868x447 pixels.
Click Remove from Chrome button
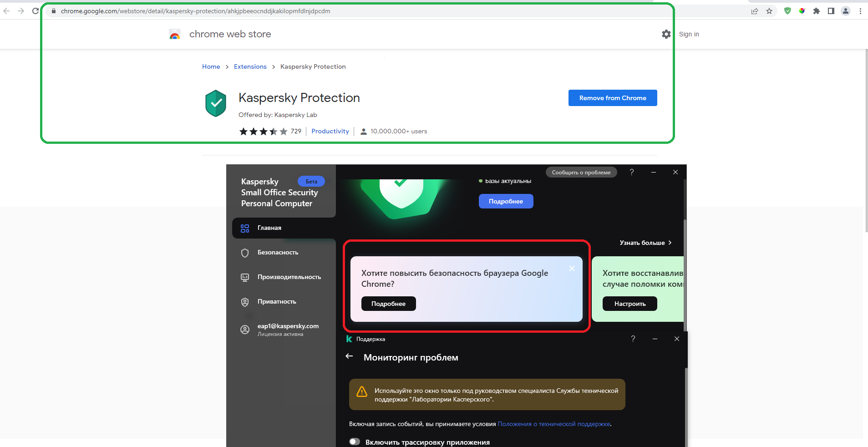[613, 98]
